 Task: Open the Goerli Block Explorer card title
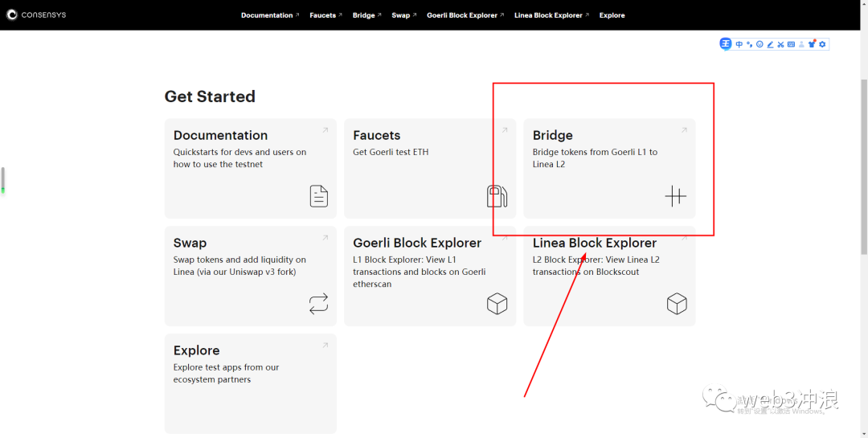pyautogui.click(x=417, y=243)
